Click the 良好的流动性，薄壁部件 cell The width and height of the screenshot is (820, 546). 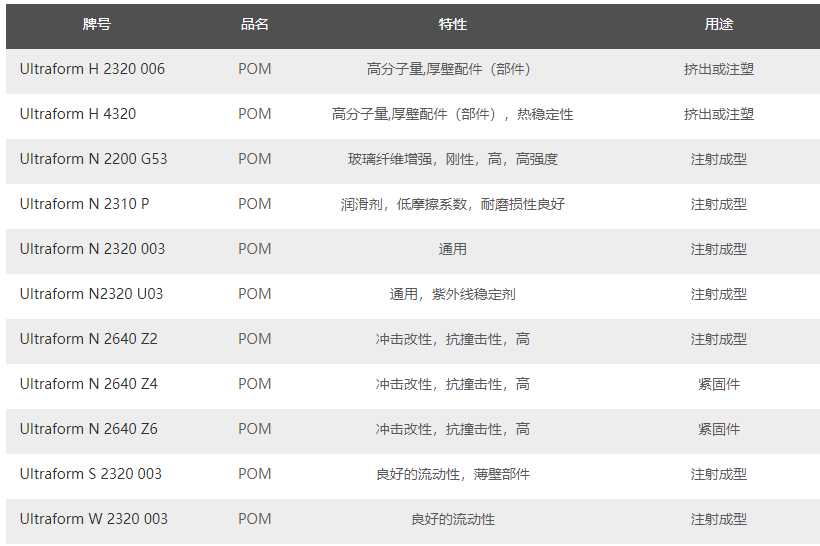[453, 474]
